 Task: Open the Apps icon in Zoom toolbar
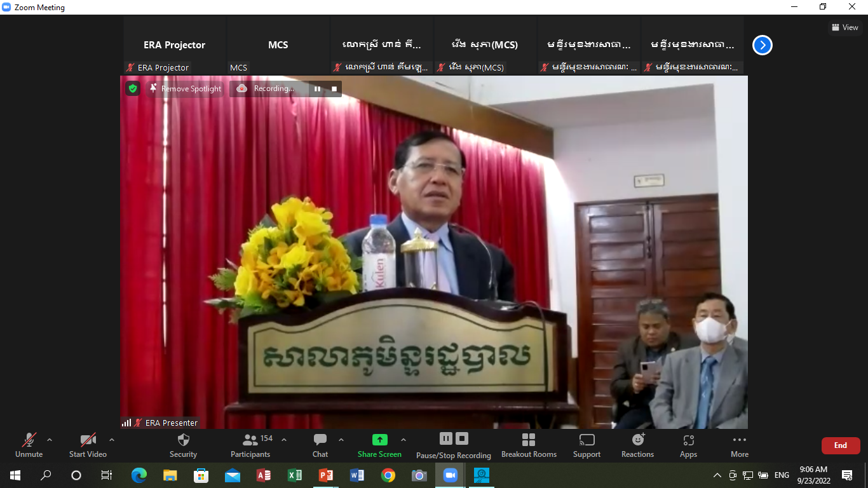688,440
